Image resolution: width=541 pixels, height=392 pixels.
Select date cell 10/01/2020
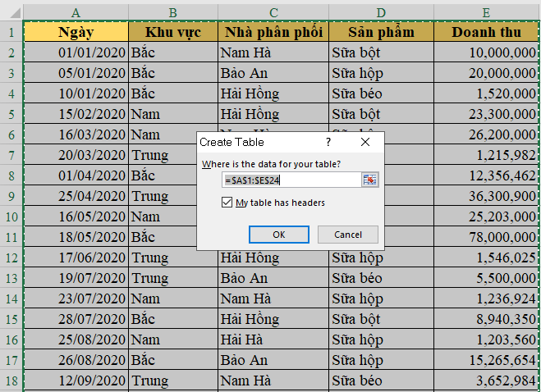(76, 93)
